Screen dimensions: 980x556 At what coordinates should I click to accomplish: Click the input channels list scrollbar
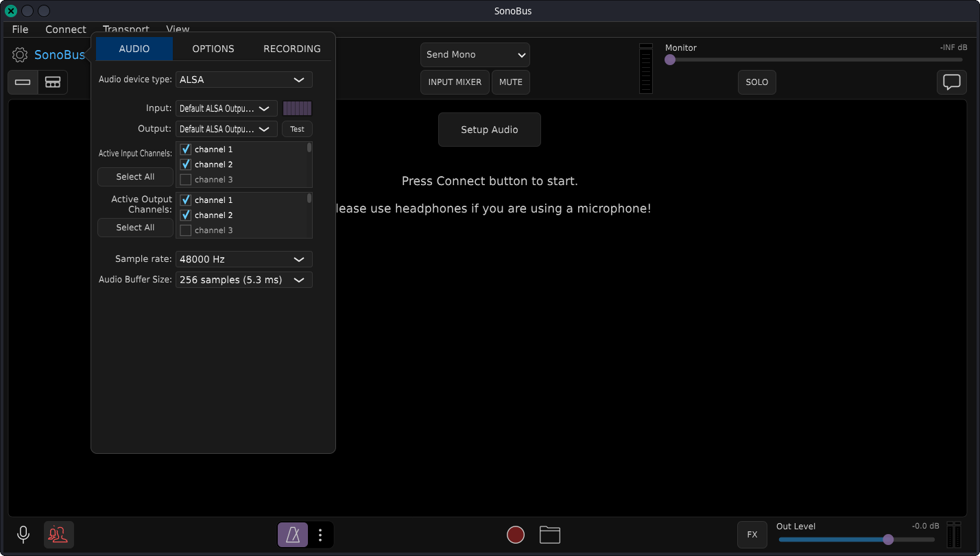tap(309, 147)
